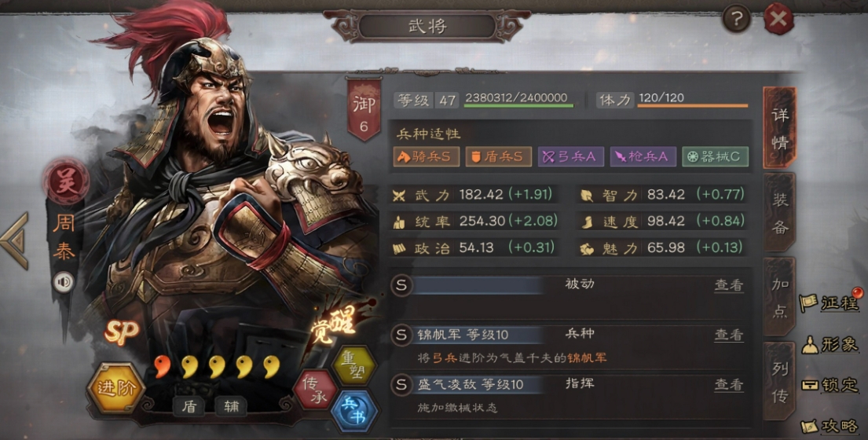The image size is (868, 440).
Task: Close the general panel with red X
Action: pyautogui.click(x=778, y=20)
